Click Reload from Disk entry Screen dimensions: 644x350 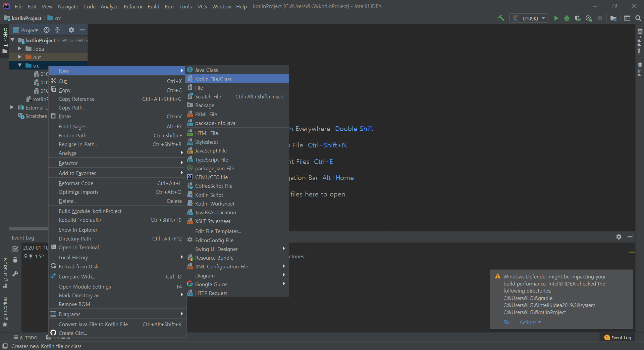coord(117,266)
